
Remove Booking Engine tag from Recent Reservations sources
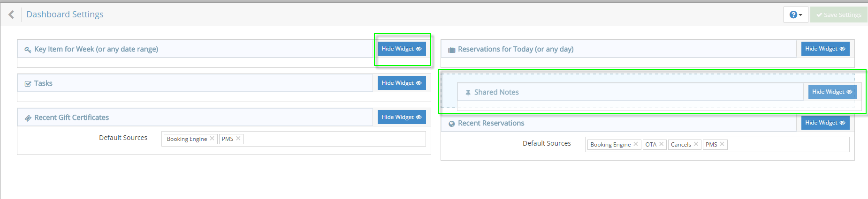[636, 144]
